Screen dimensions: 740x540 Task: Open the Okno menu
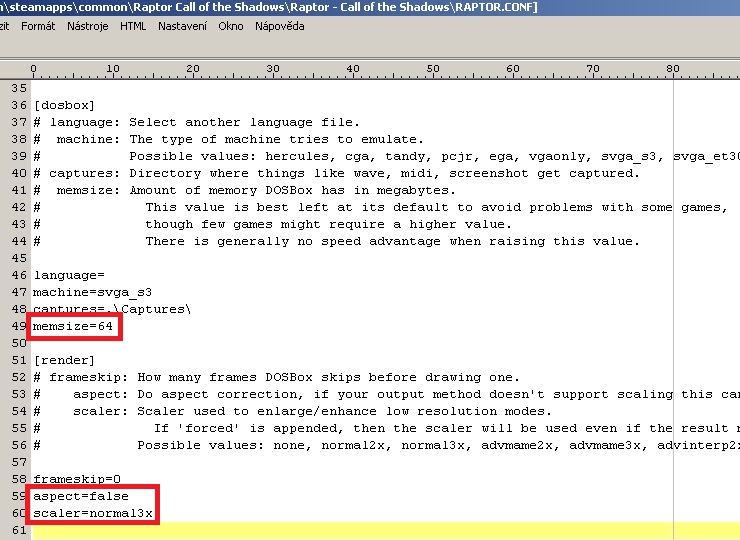[x=231, y=26]
